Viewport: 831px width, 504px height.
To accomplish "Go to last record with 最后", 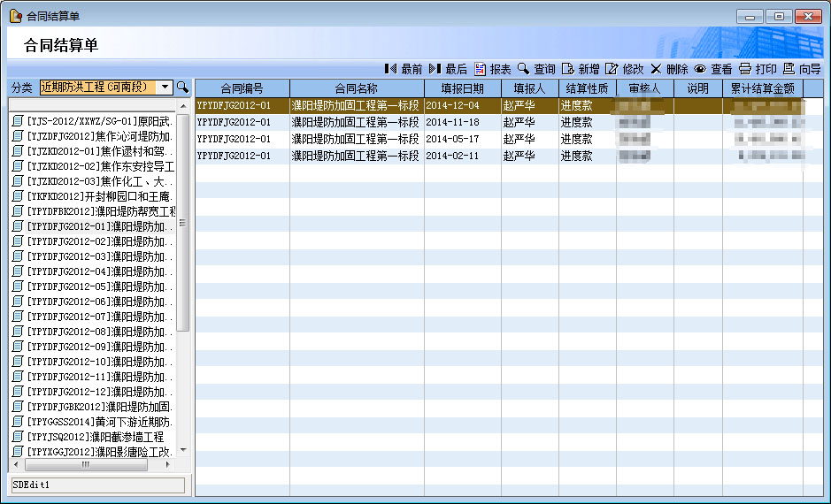I will tap(448, 69).
